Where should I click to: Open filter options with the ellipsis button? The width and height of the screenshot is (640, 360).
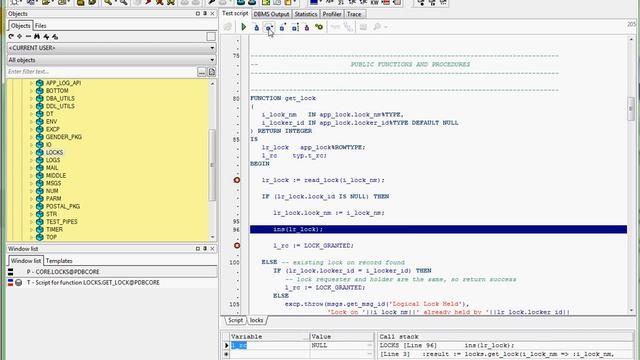202,72
